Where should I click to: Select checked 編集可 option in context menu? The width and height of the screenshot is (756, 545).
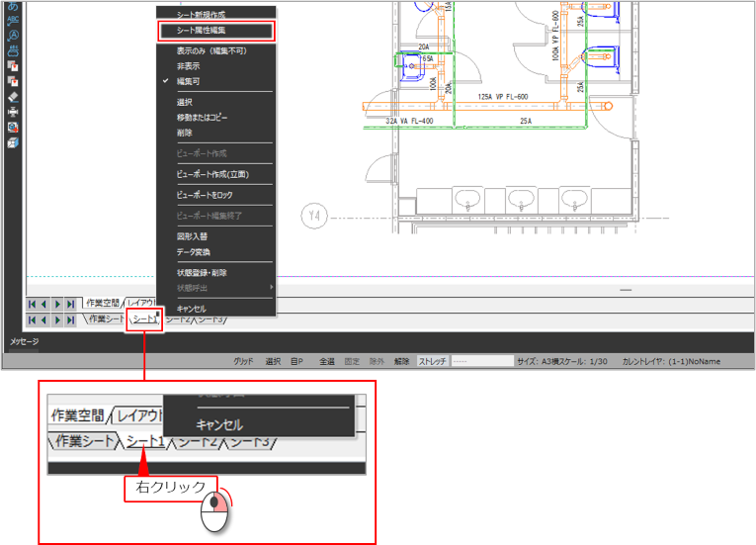(x=188, y=81)
